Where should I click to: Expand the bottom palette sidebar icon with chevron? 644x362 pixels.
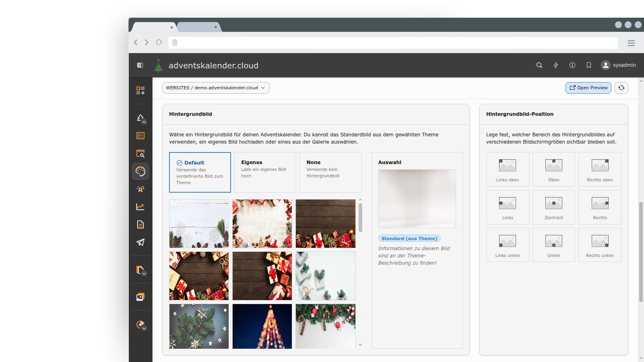140,325
